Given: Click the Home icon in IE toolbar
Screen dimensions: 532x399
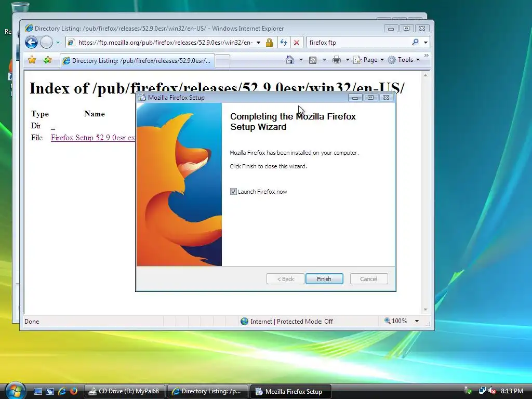Looking at the screenshot, I should click(290, 60).
